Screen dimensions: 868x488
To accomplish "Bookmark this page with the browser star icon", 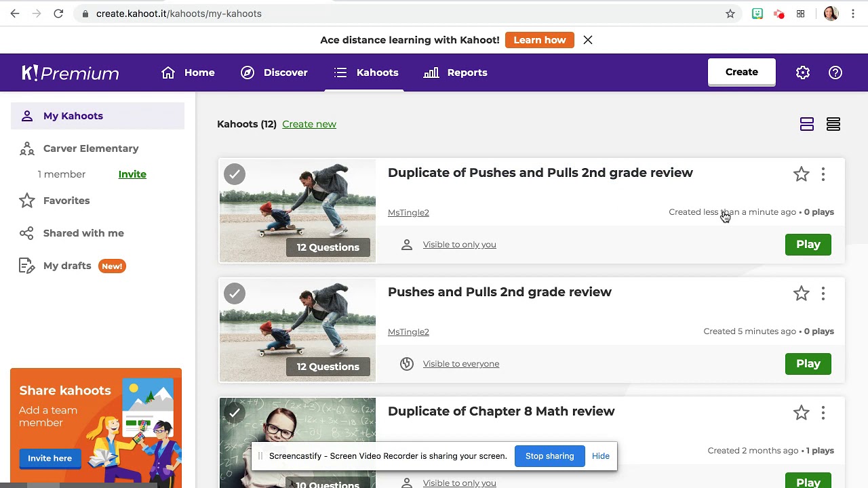I will (730, 14).
